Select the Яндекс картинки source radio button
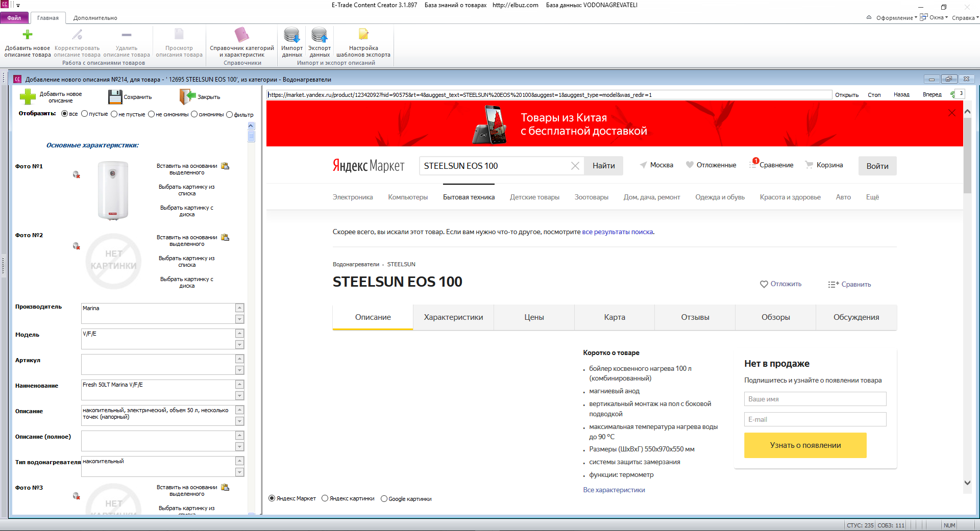The image size is (980, 531). click(x=325, y=498)
